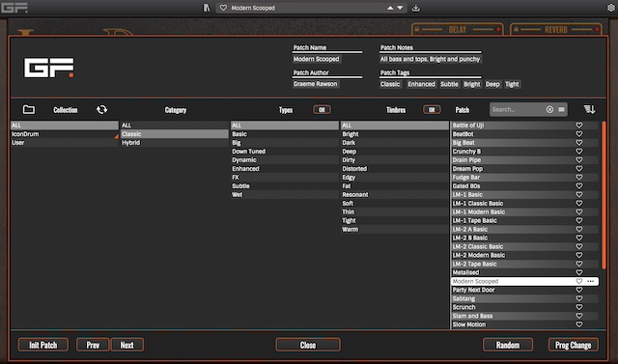Toggle the Types OR filter mode
Image resolution: width=618 pixels, height=364 pixels.
pyautogui.click(x=322, y=109)
